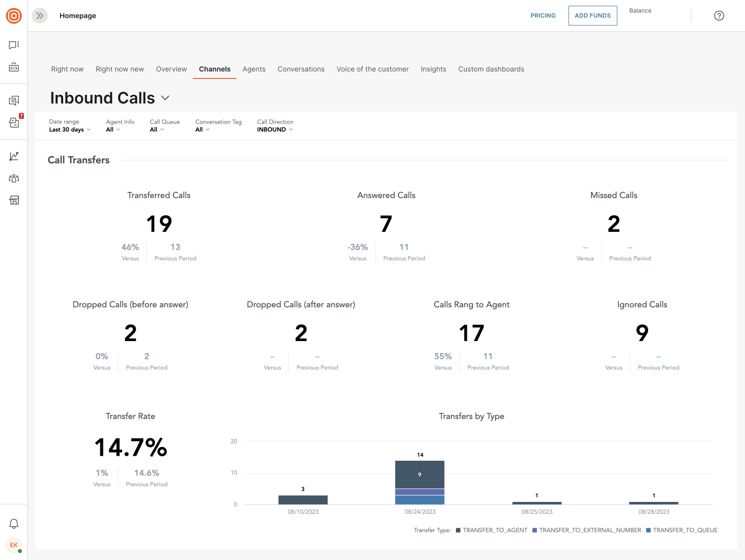Open the Date range dropdown showing Last 30 days
745x560 pixels.
pyautogui.click(x=69, y=129)
